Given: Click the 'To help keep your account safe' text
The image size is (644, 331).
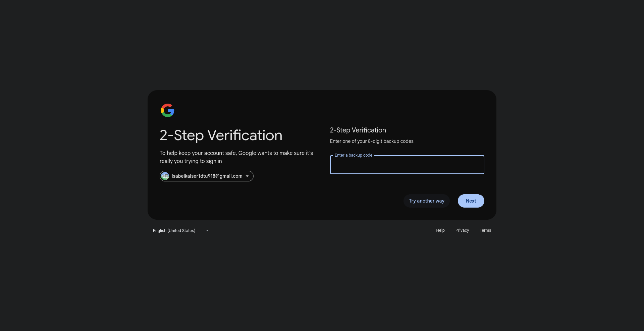Looking at the screenshot, I should (x=198, y=153).
